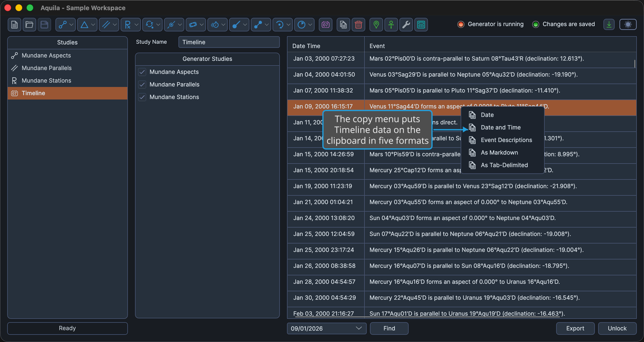
Task: Click the green ankh person icon
Action: coord(391,25)
